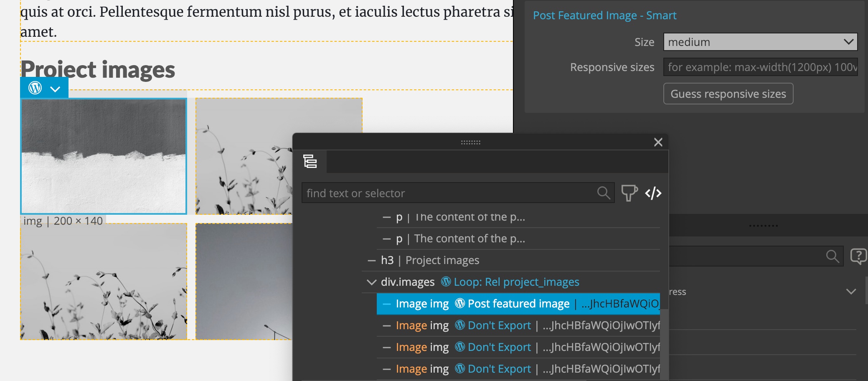The height and width of the screenshot is (381, 868).
Task: Select the bottom-right grey sky image
Action: (x=244, y=282)
